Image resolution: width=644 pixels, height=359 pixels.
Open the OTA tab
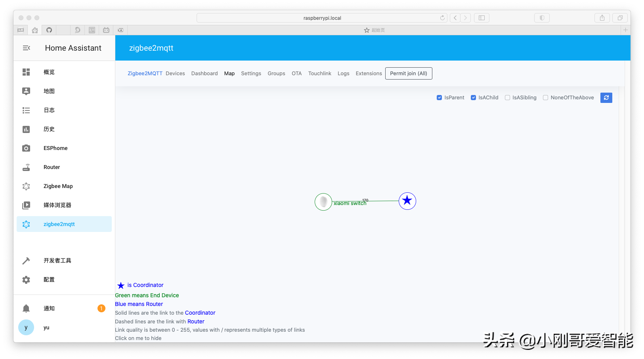[x=297, y=74]
